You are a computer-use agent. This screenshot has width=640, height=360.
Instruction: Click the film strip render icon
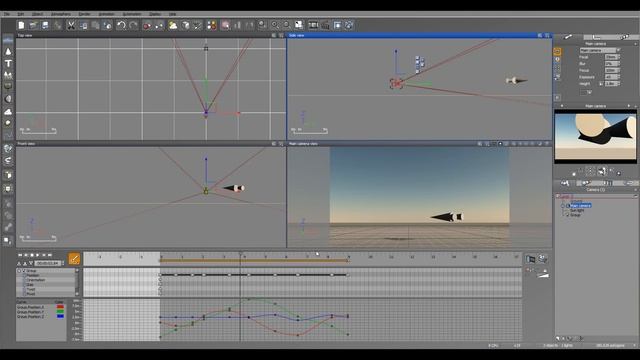click(x=313, y=25)
